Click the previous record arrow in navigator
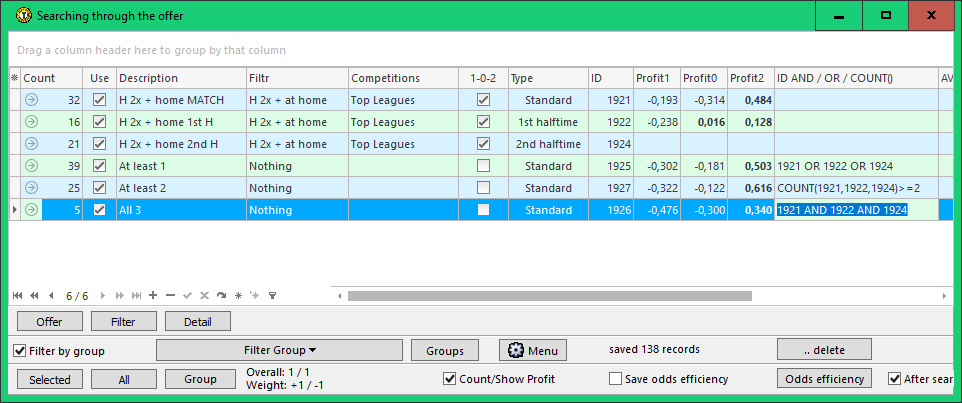The image size is (962, 403). pyautogui.click(x=51, y=296)
